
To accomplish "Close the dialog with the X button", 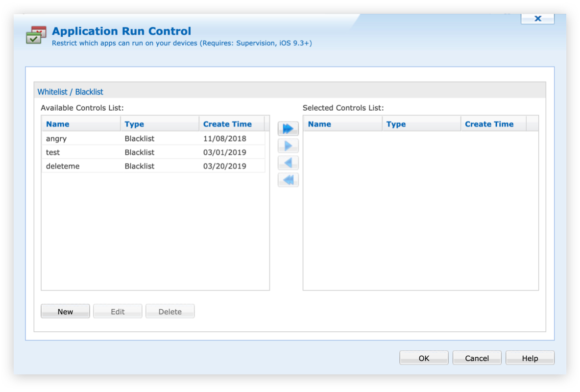I will click(x=537, y=19).
